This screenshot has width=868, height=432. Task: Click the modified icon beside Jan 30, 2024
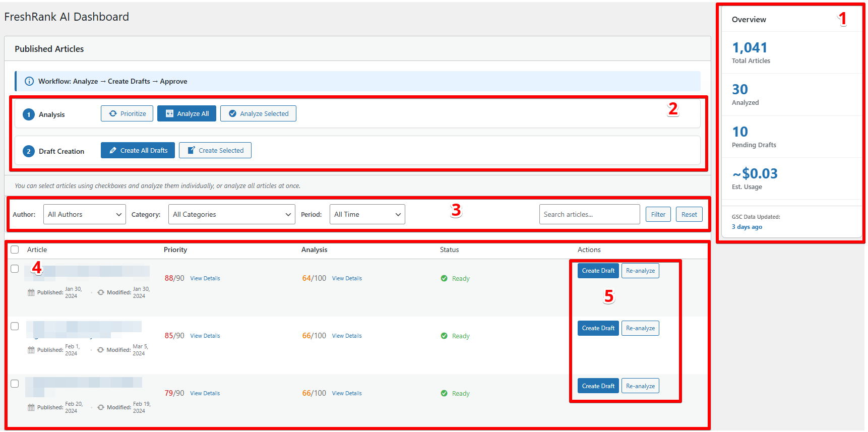pyautogui.click(x=101, y=292)
